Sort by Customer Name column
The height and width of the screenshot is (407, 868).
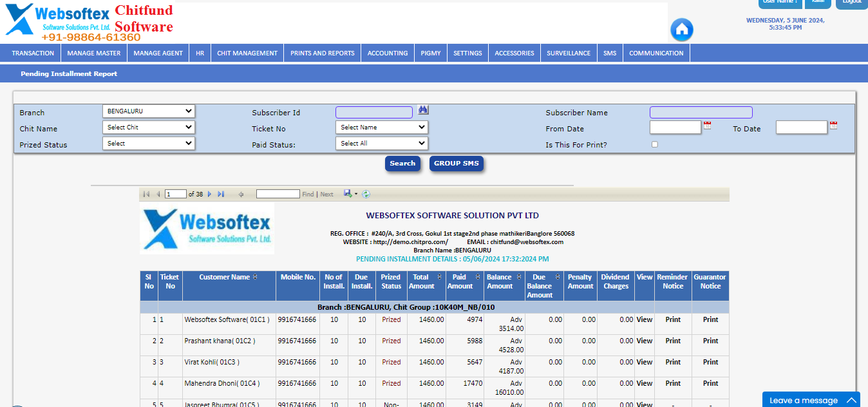coord(255,277)
